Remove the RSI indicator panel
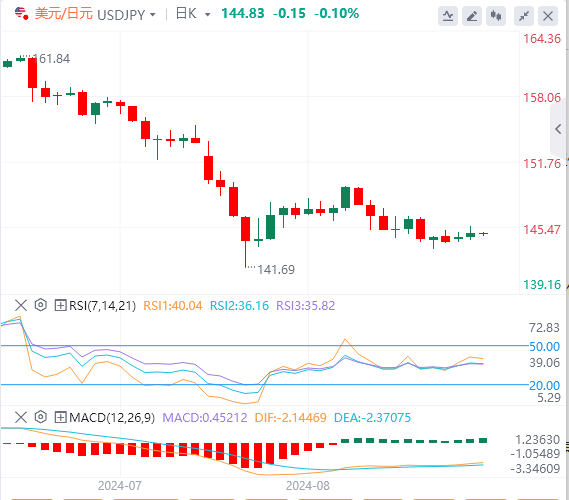The height and width of the screenshot is (500, 569). (x=21, y=305)
